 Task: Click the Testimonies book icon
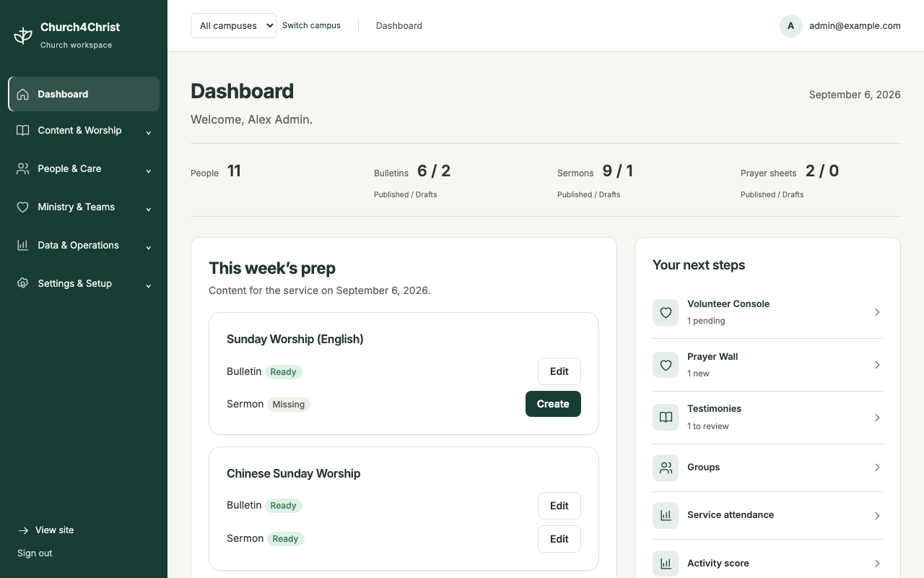coord(666,417)
